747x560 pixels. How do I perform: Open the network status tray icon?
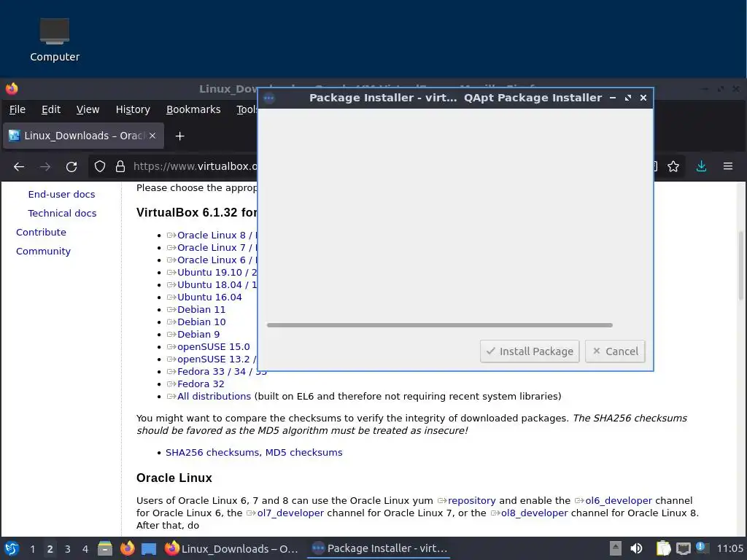point(683,548)
